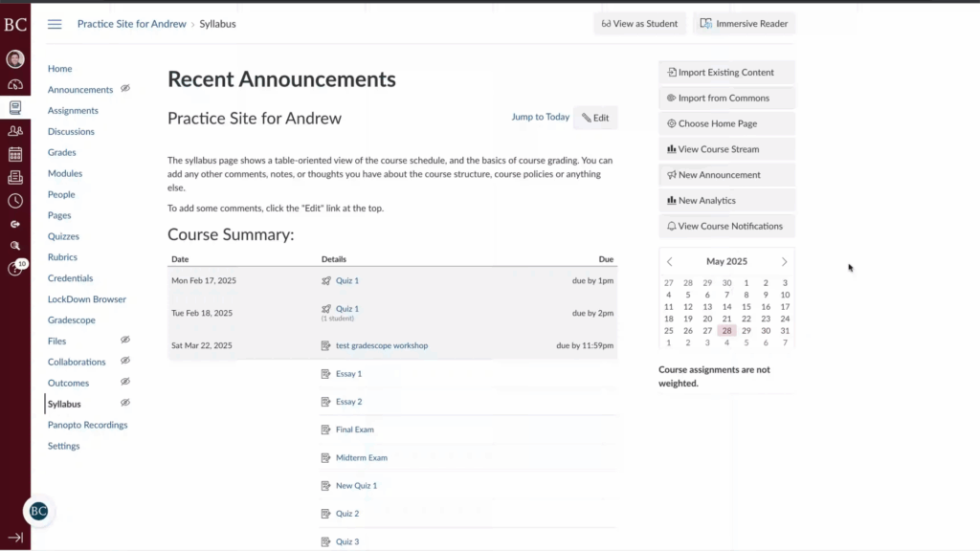Click the New Announcement button
The width and height of the screenshot is (980, 551).
click(x=725, y=174)
